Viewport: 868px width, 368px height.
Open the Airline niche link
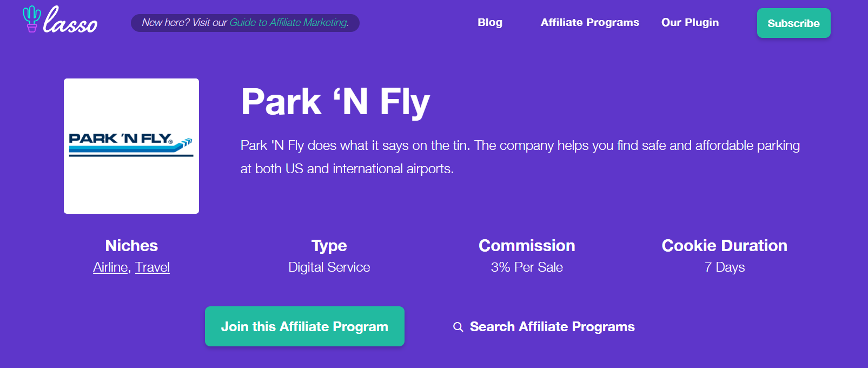tap(110, 267)
